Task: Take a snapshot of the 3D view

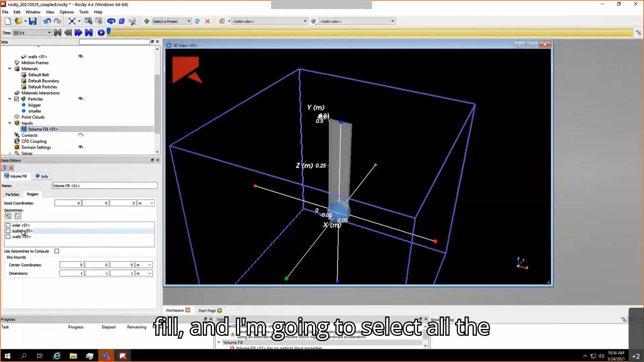Action: click(89, 21)
